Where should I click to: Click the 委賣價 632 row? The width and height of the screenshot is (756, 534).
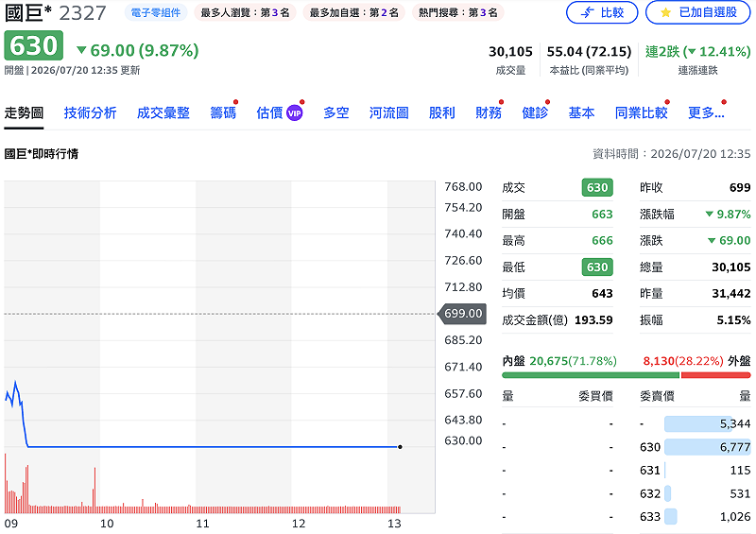click(696, 493)
